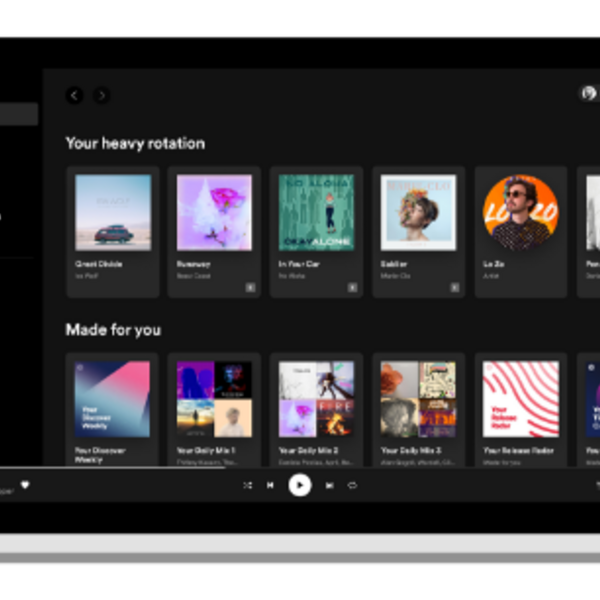
Task: Go back with the left arrow button
Action: click(74, 95)
